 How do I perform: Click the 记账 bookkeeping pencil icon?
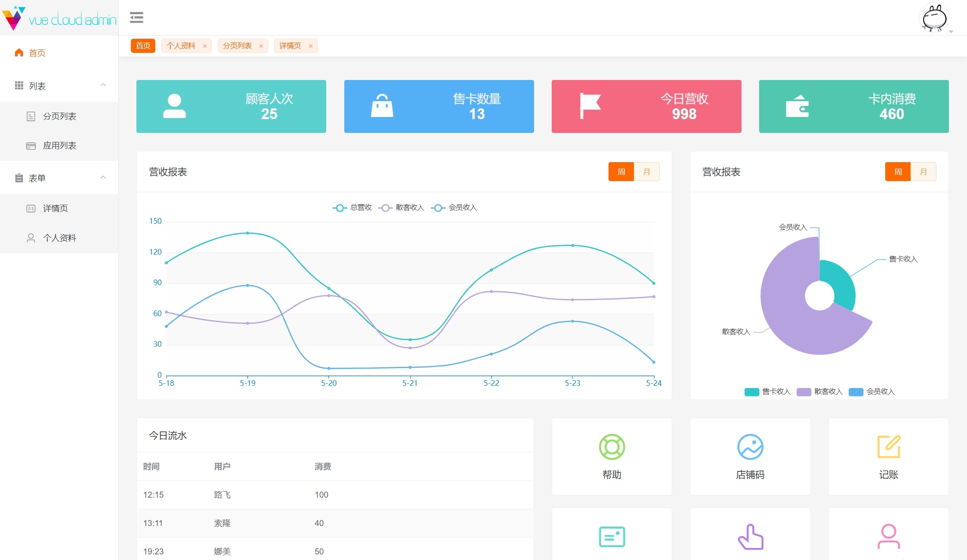click(888, 447)
